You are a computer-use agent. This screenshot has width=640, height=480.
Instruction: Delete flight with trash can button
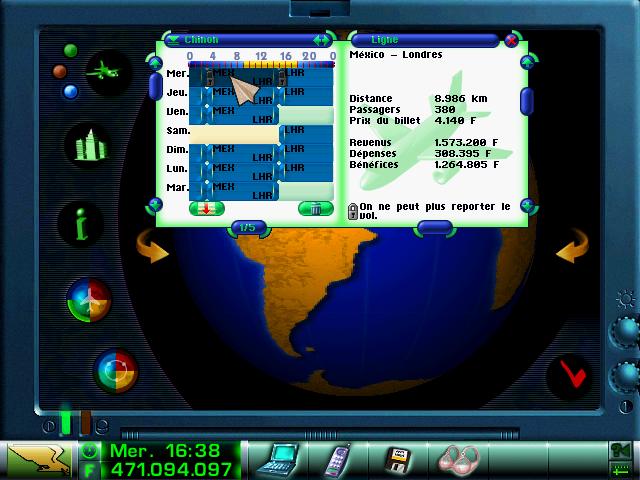pyautogui.click(x=316, y=209)
